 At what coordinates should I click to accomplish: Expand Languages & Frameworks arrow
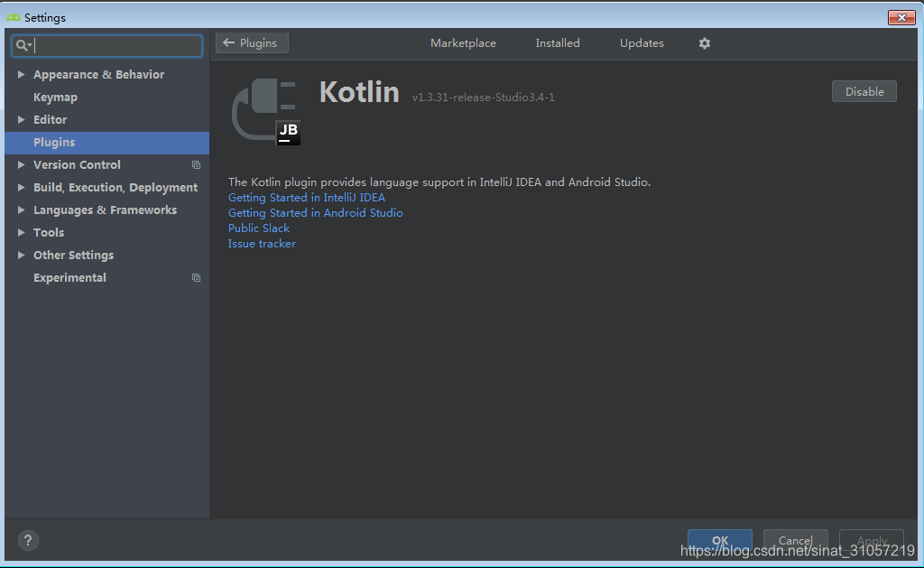click(x=22, y=210)
